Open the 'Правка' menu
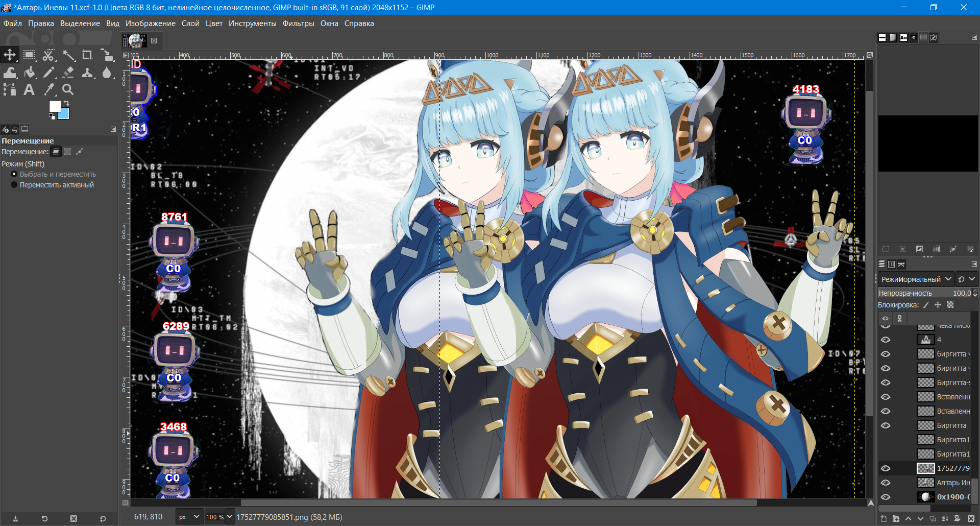 [x=41, y=23]
